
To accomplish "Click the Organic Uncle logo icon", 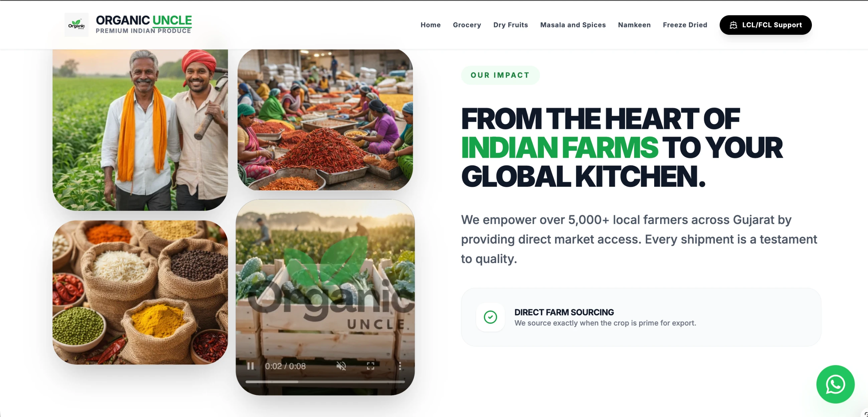I will (77, 25).
